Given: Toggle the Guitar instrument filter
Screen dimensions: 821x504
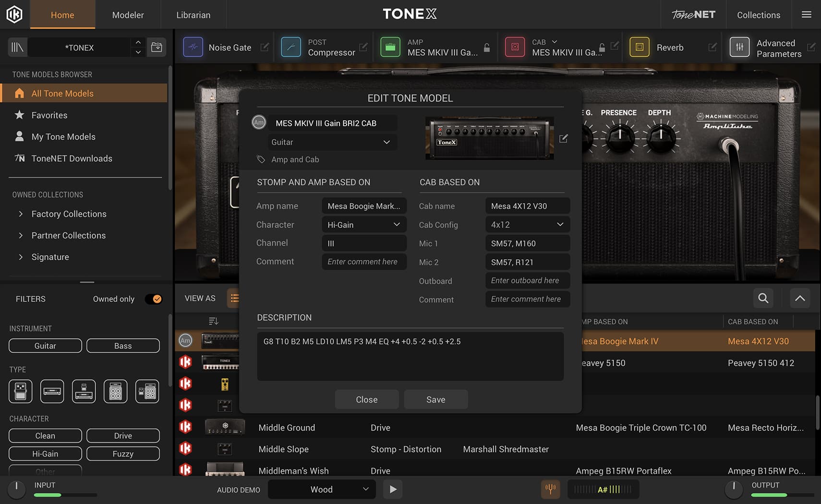Looking at the screenshot, I should pos(45,346).
